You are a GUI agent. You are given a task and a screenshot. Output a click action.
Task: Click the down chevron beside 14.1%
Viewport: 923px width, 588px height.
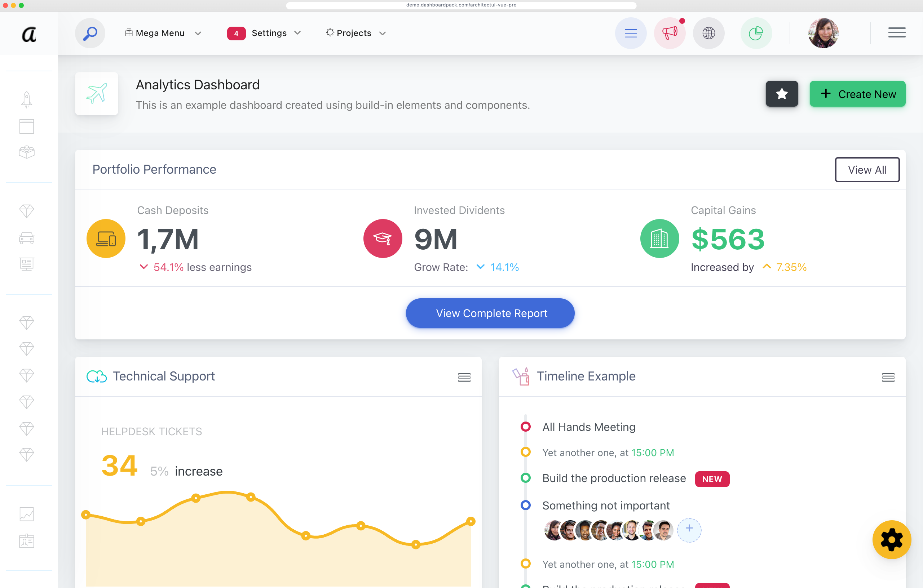(480, 267)
